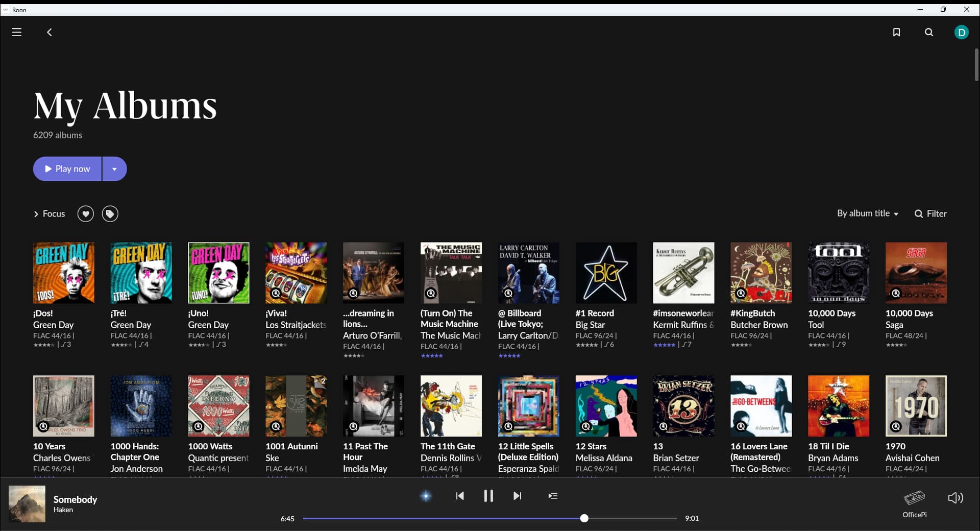Viewport: 980px width, 531px height.
Task: Click the Qobuz badge on 16 Lovers Lane cover
Action: tap(741, 426)
